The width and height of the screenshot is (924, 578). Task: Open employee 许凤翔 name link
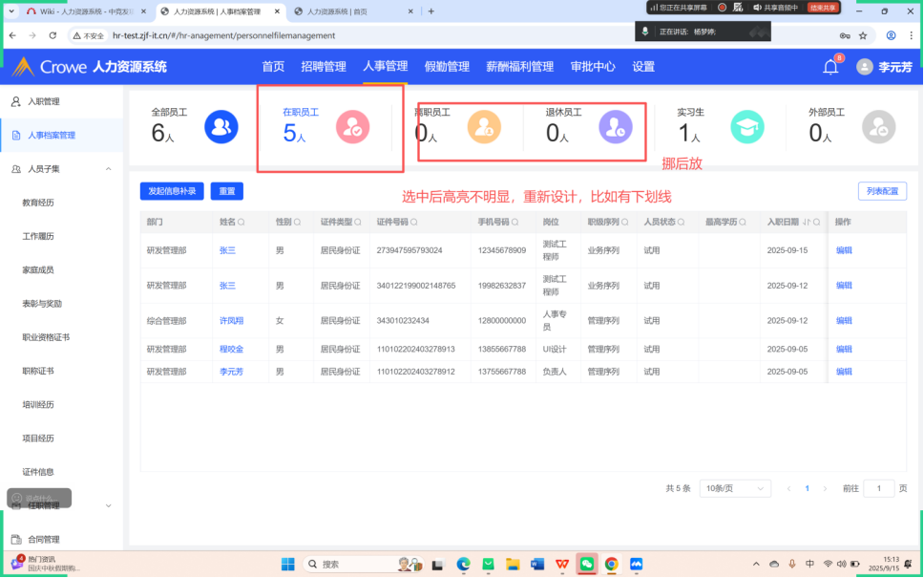[231, 321]
